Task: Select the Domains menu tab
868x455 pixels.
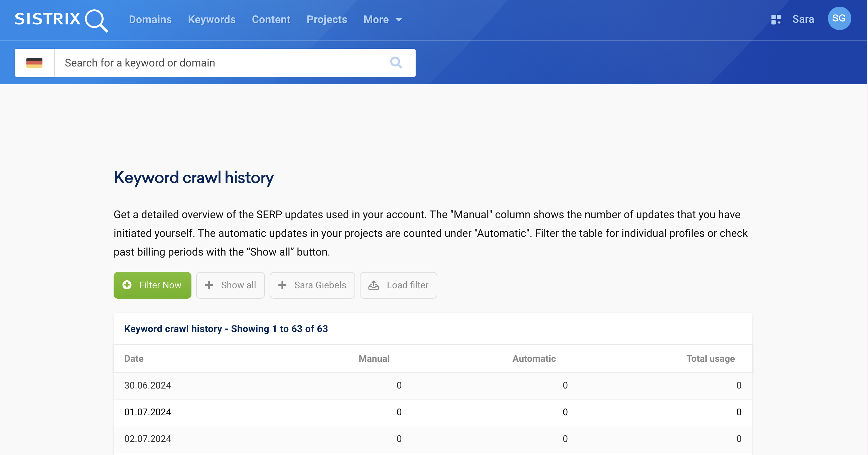Action: [150, 19]
